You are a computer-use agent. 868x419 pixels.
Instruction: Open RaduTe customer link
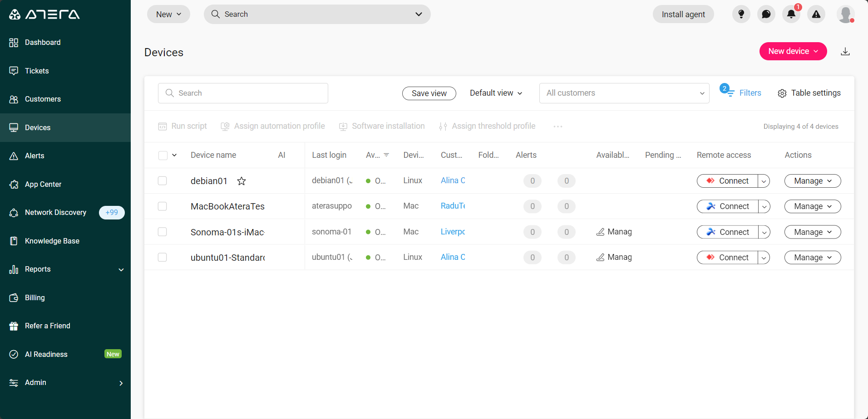[453, 206]
